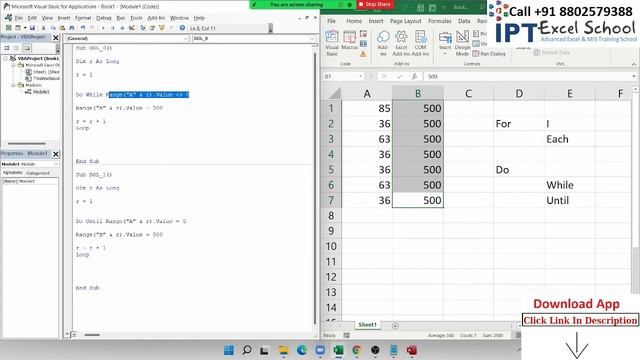Viewport: 640px width, 360px height.
Task: Open the (General) object dropdown
Action: click(x=186, y=38)
